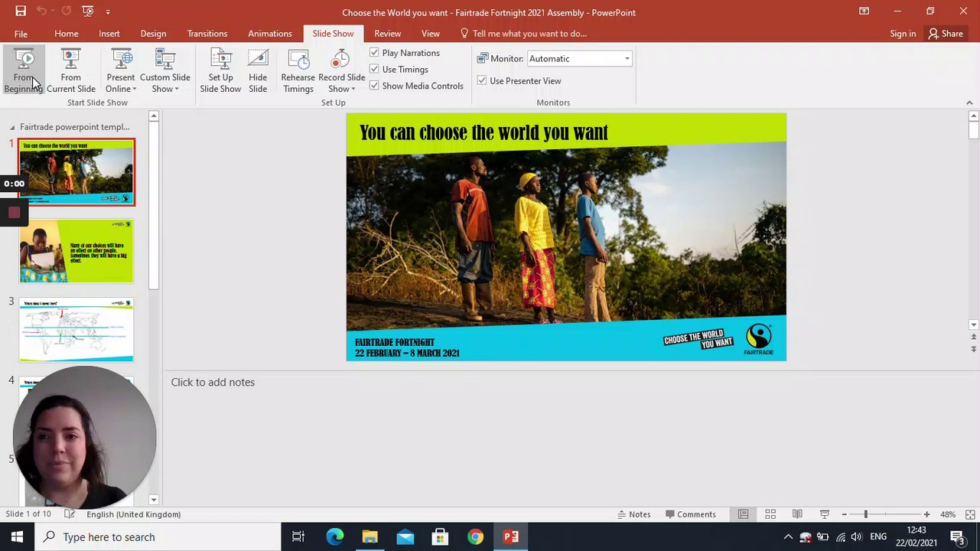Start slide show From Current Slide
Screen dimensions: 980x551
[70, 71]
